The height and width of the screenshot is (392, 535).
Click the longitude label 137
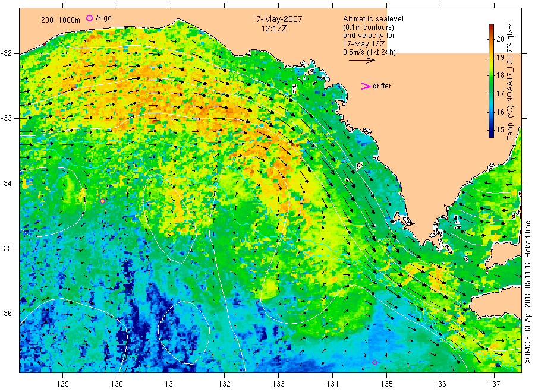494,384
